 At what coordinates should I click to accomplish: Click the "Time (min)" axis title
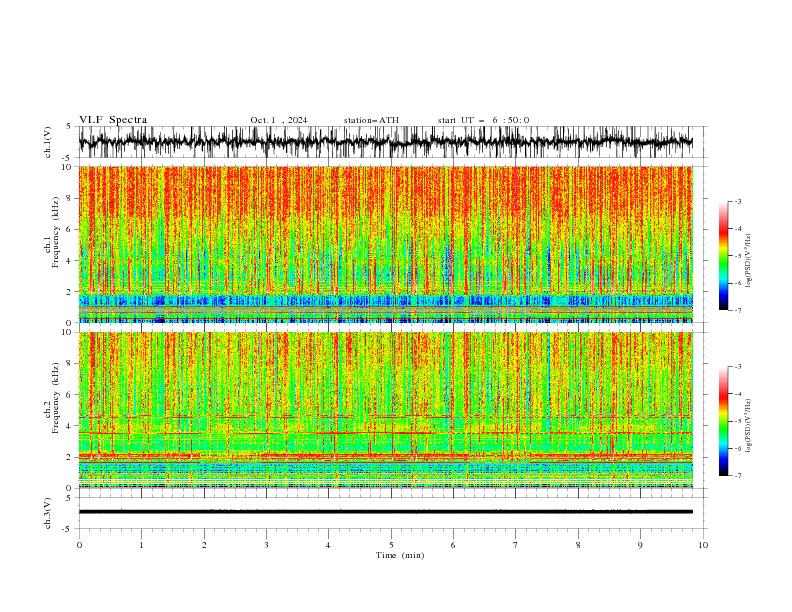[x=400, y=555]
